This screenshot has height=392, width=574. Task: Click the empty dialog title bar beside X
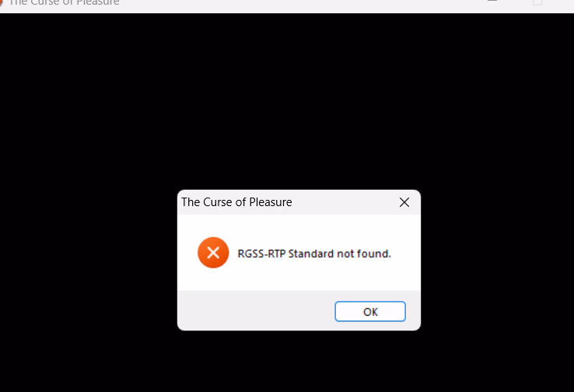pos(344,202)
